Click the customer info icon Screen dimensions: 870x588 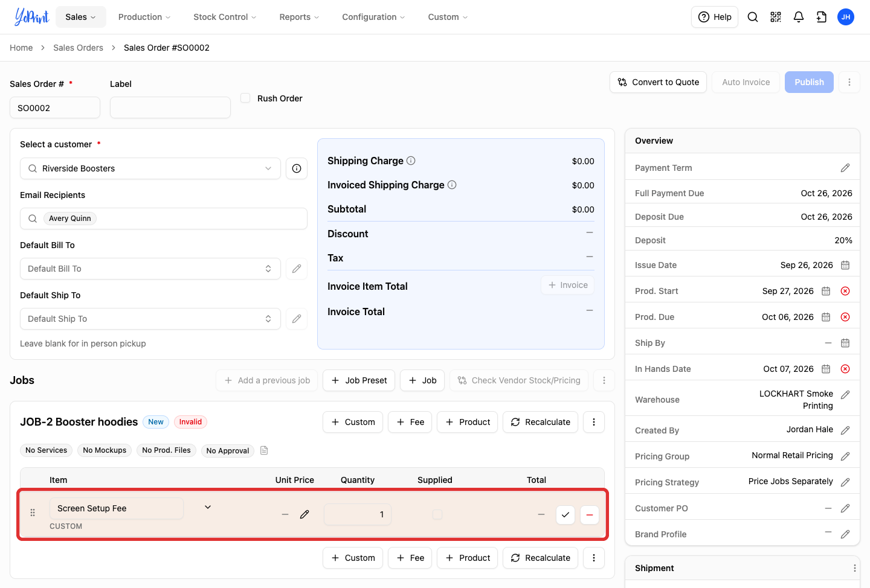(297, 168)
